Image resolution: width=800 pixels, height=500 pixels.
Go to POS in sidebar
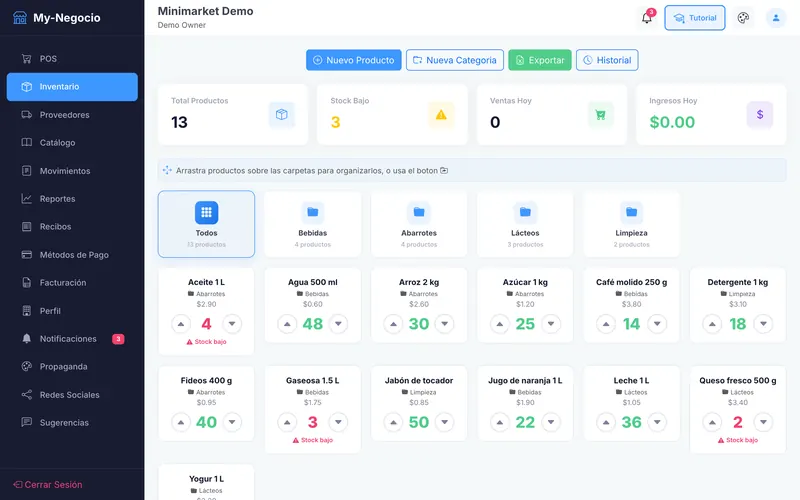click(x=72, y=59)
